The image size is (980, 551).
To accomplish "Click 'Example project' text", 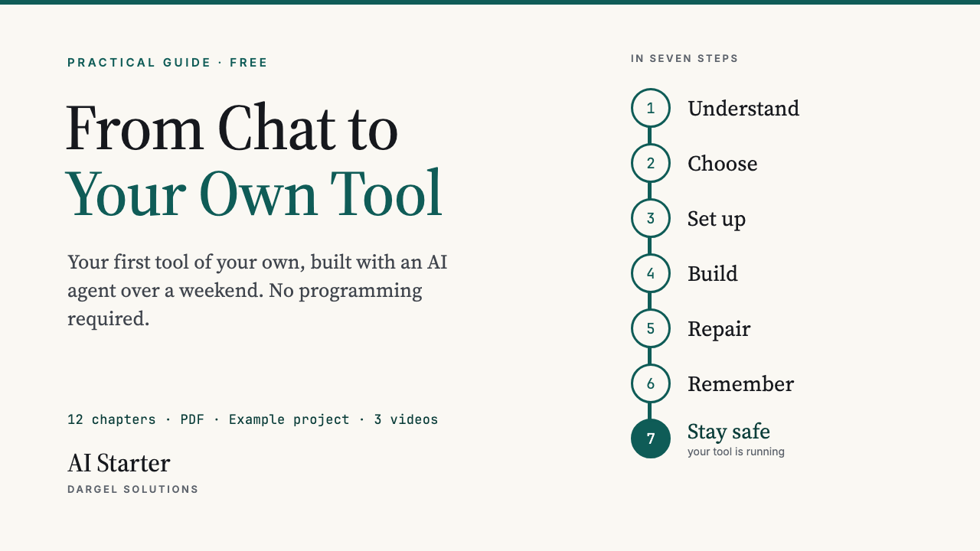I will click(x=289, y=419).
